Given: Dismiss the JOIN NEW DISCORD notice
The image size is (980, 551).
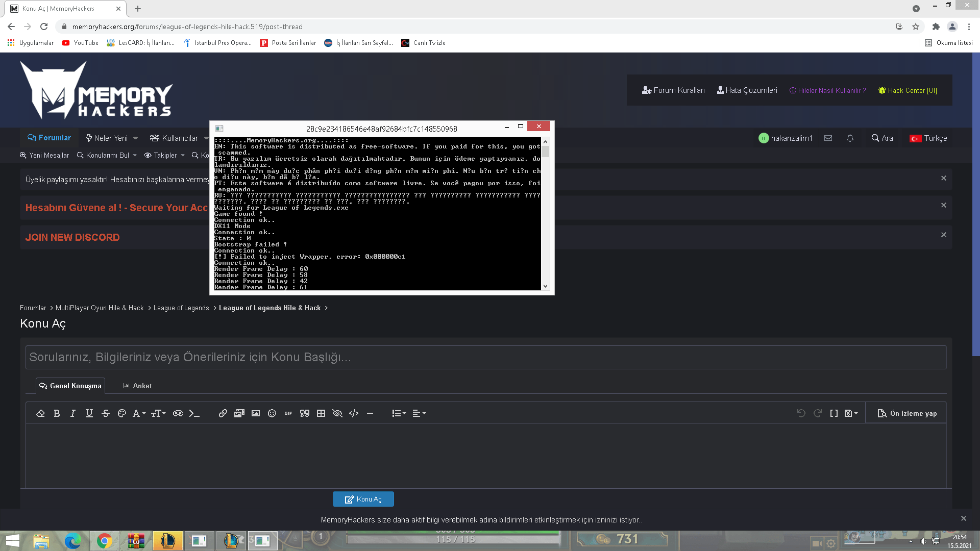Looking at the screenshot, I should tap(944, 235).
